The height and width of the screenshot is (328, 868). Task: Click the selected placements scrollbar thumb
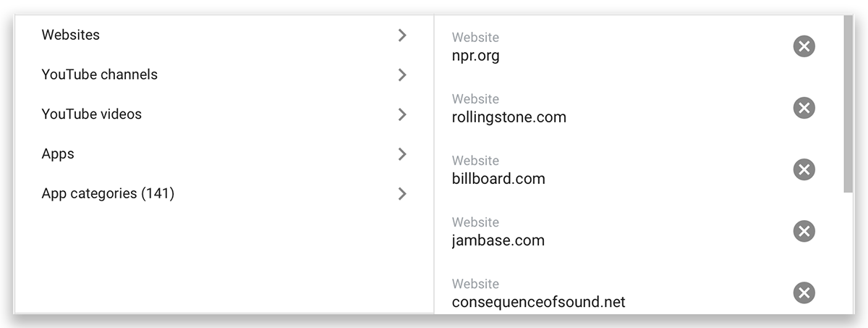pyautogui.click(x=848, y=104)
